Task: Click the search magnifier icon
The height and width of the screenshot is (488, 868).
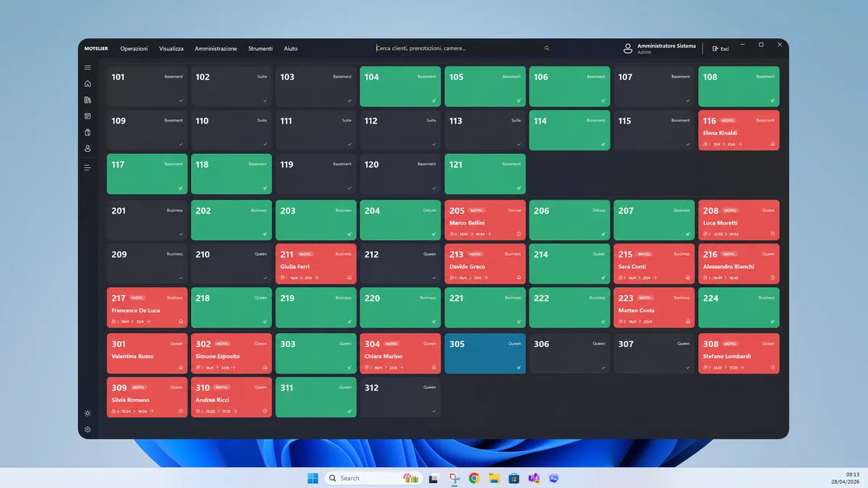Action: click(547, 48)
